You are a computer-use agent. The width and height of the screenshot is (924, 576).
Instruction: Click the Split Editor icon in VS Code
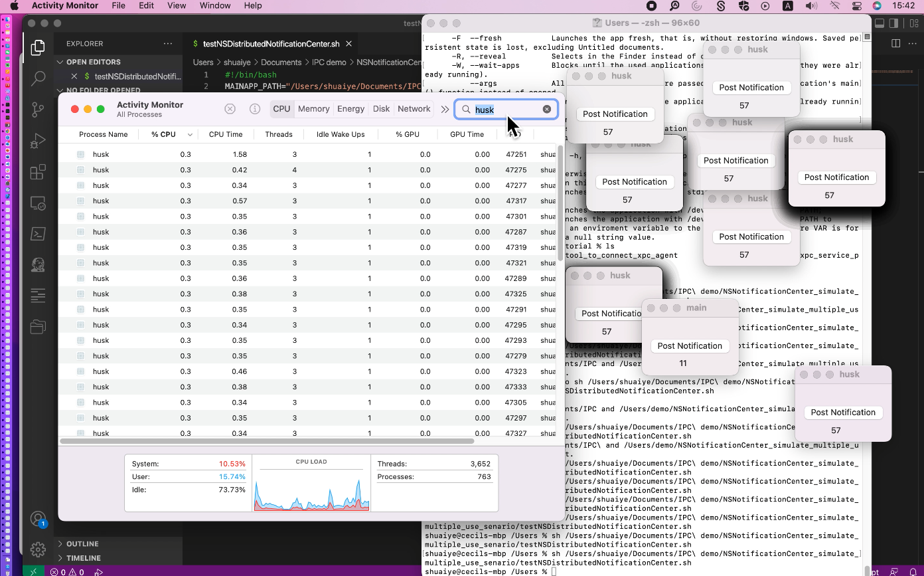click(895, 44)
